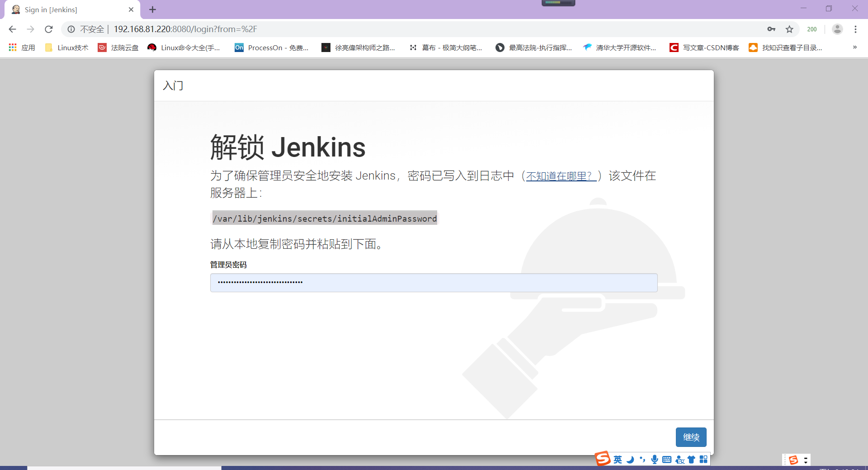Open the key icon in address bar
The image size is (868, 470).
[771, 29]
